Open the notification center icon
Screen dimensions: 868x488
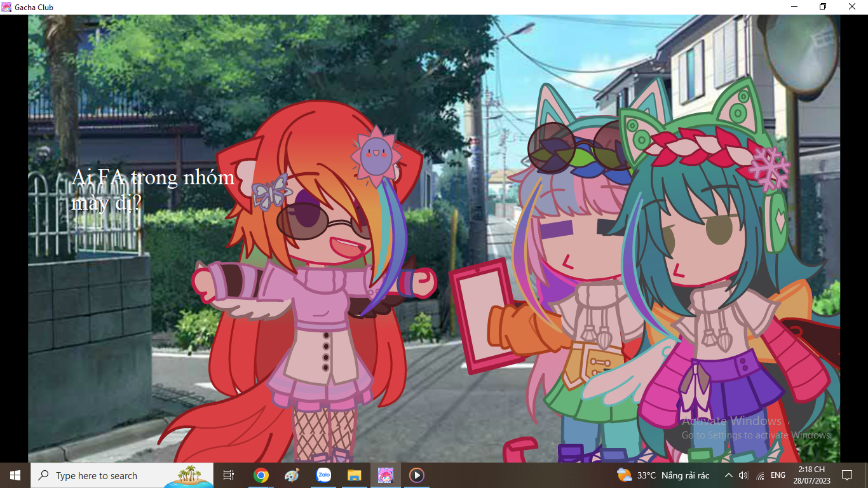pos(846,475)
